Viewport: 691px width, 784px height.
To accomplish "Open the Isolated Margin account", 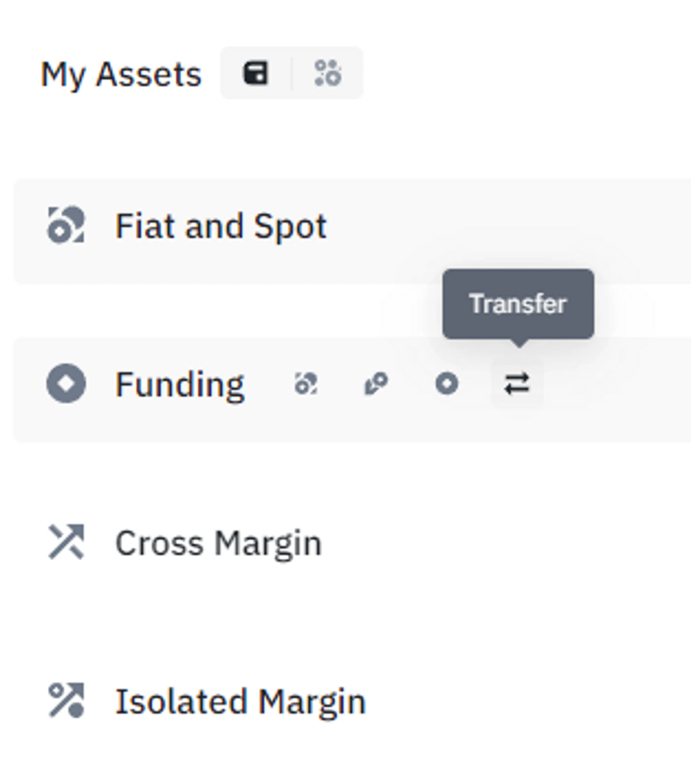I will 241,701.
